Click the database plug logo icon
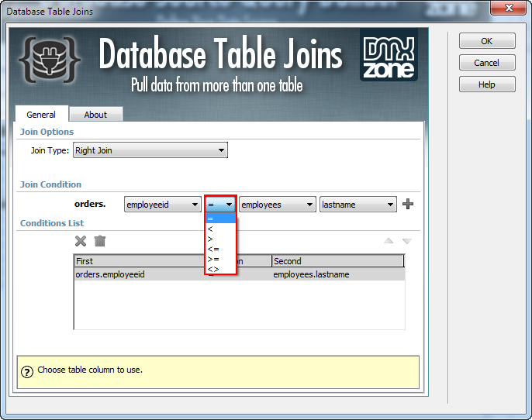The height and width of the screenshot is (420, 532). [x=50, y=60]
